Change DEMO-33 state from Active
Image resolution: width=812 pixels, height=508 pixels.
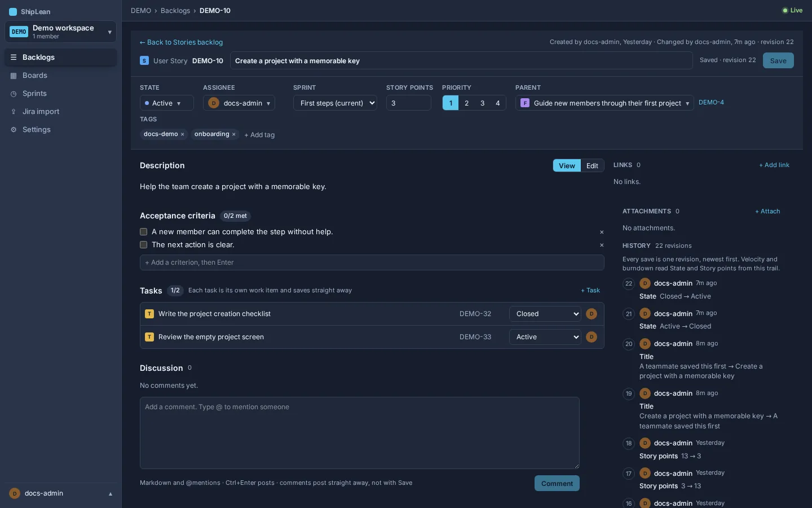pos(545,337)
